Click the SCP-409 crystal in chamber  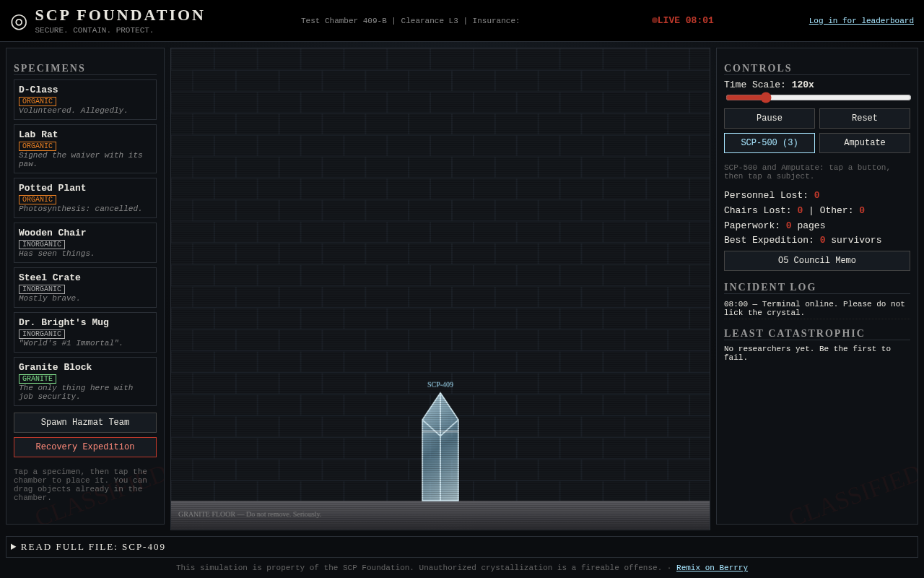click(x=440, y=447)
